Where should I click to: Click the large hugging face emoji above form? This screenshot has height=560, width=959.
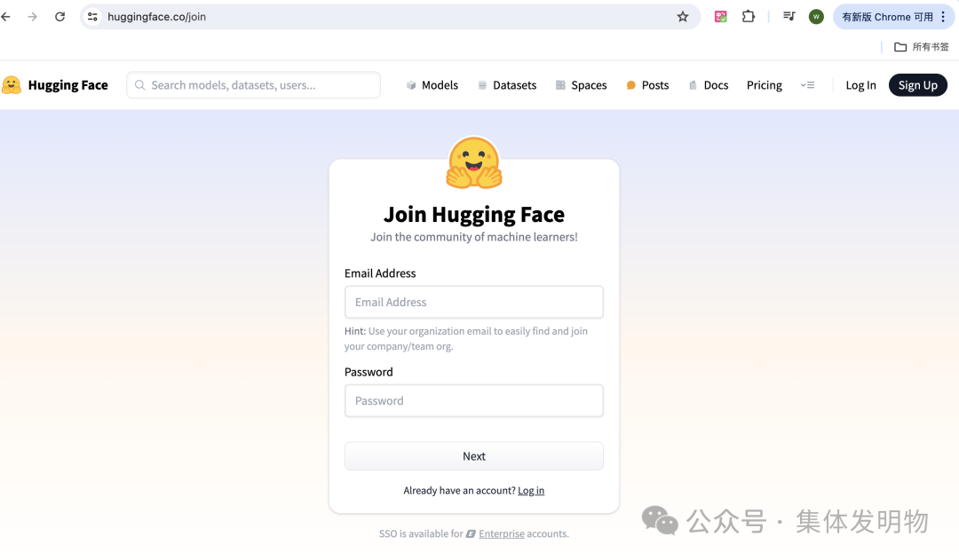click(x=474, y=162)
